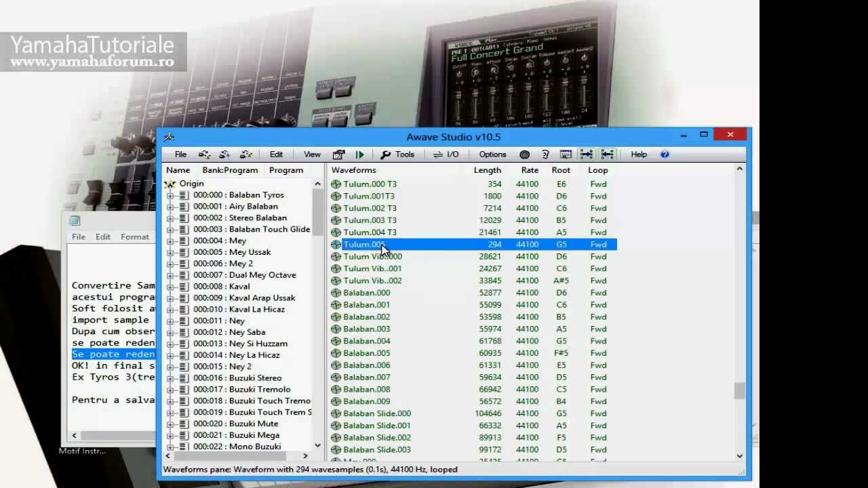Click the waveform icon of Balaban.005
Viewport: 868px width, 488px height.
(x=336, y=353)
